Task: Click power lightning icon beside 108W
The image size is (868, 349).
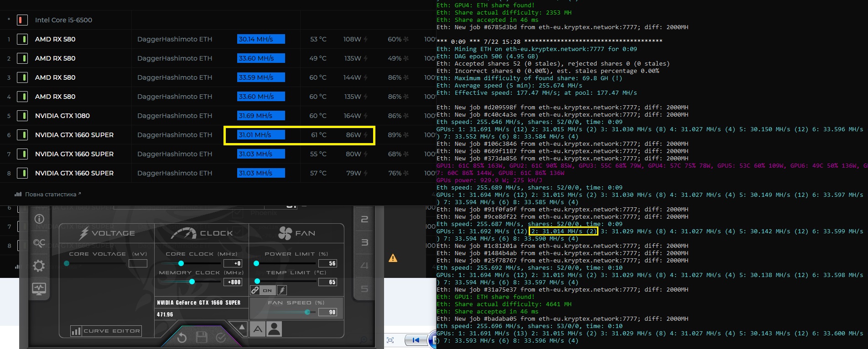Action: (365, 39)
